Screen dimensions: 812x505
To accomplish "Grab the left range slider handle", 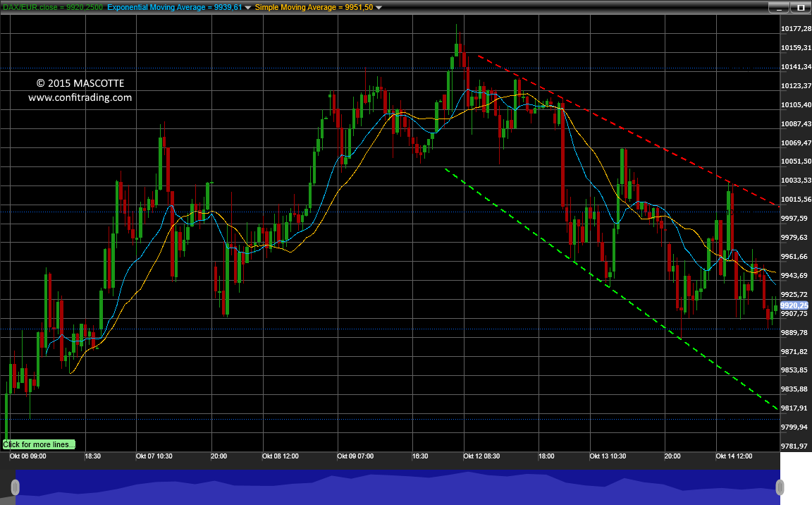I will coord(15,487).
